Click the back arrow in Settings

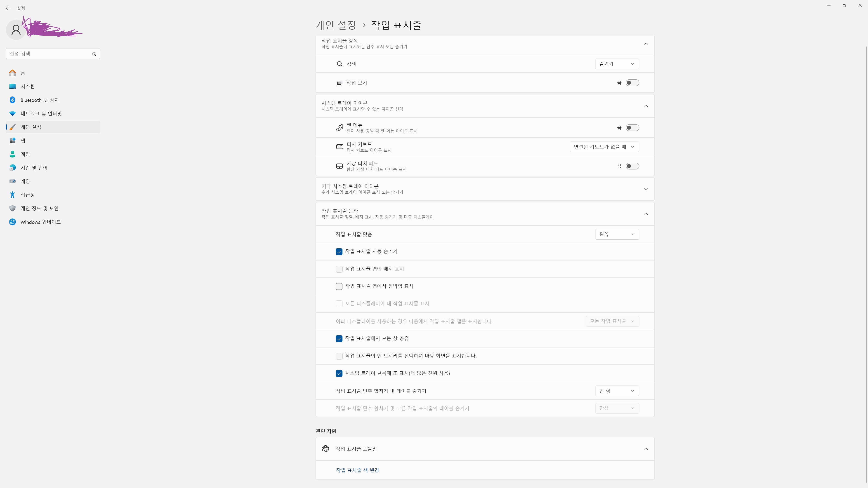[x=8, y=8]
